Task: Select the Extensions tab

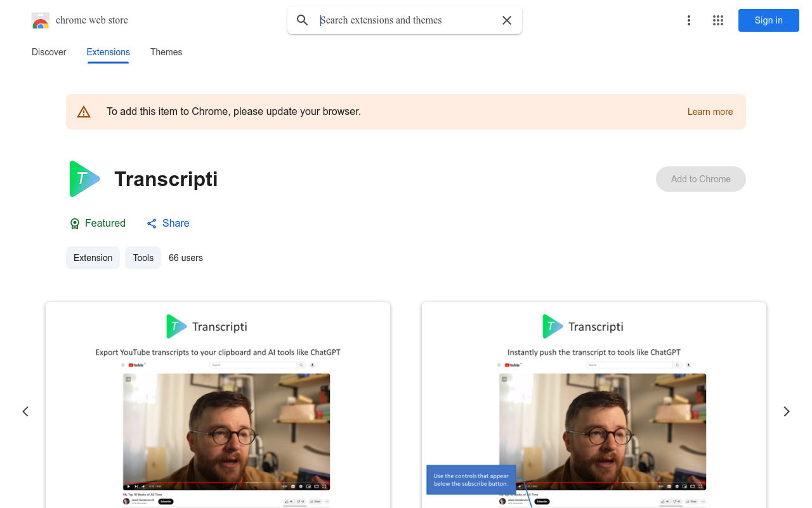Action: tap(108, 52)
